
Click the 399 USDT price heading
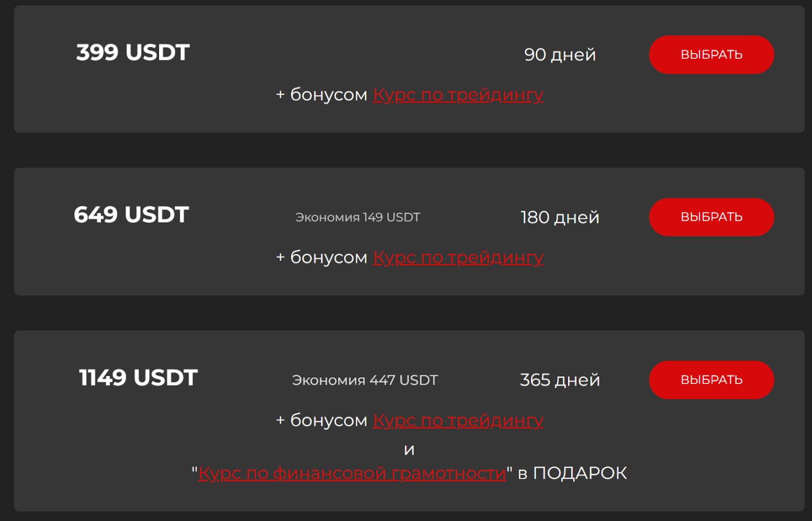pos(133,52)
